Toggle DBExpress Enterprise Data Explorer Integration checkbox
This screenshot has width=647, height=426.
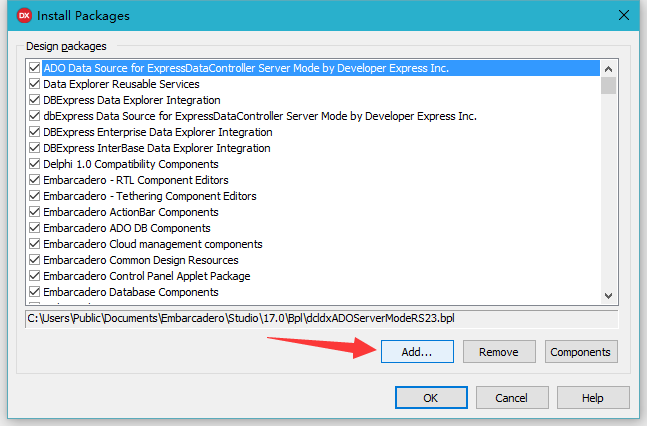tap(35, 132)
